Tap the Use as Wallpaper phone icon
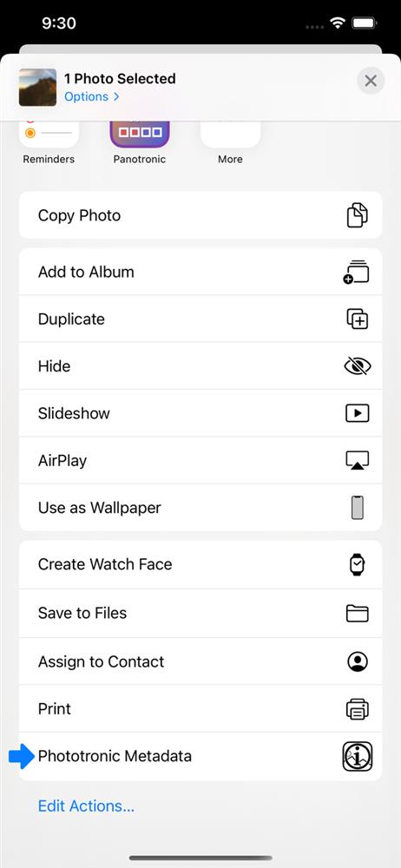This screenshot has height=868, width=401. click(358, 508)
